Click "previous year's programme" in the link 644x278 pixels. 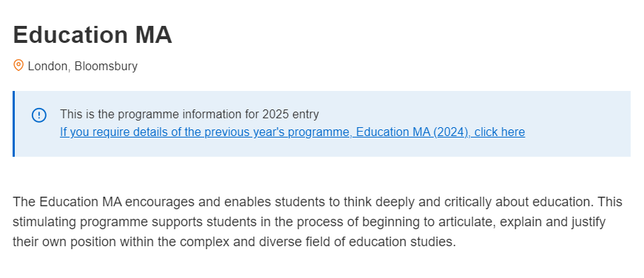click(x=278, y=132)
